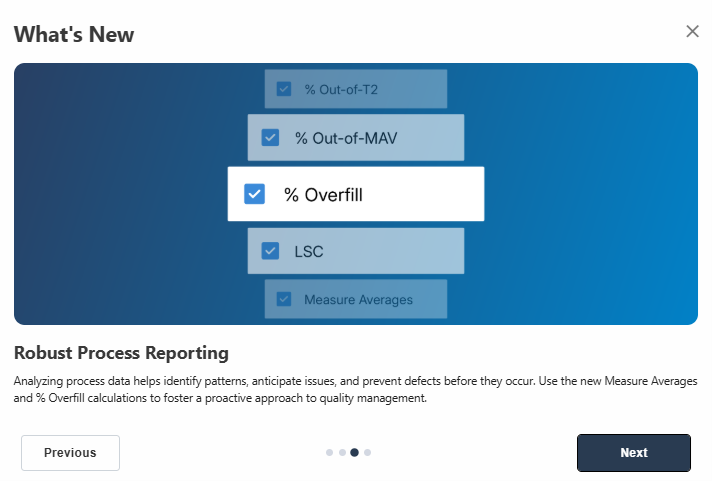Toggle the % Out-of-T2 checkbox
The height and width of the screenshot is (481, 712).
284,89
